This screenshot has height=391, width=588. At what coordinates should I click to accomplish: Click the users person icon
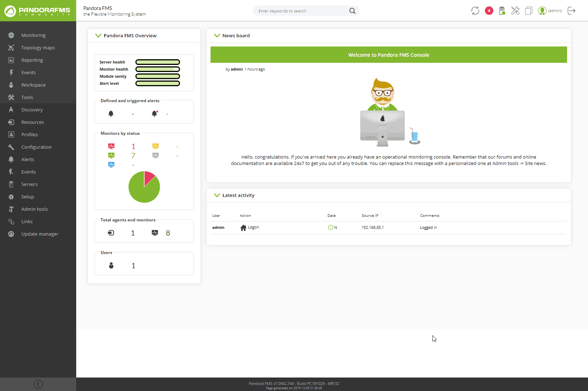coord(111,265)
